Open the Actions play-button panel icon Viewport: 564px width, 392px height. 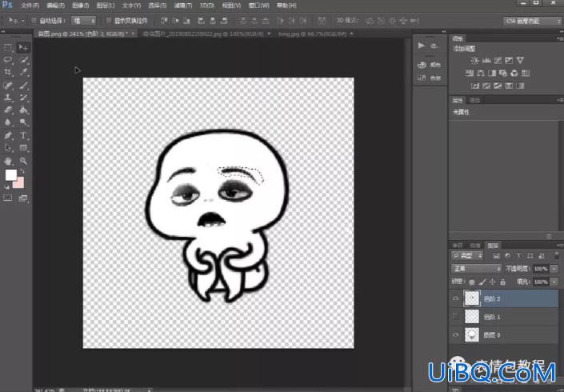tap(422, 46)
